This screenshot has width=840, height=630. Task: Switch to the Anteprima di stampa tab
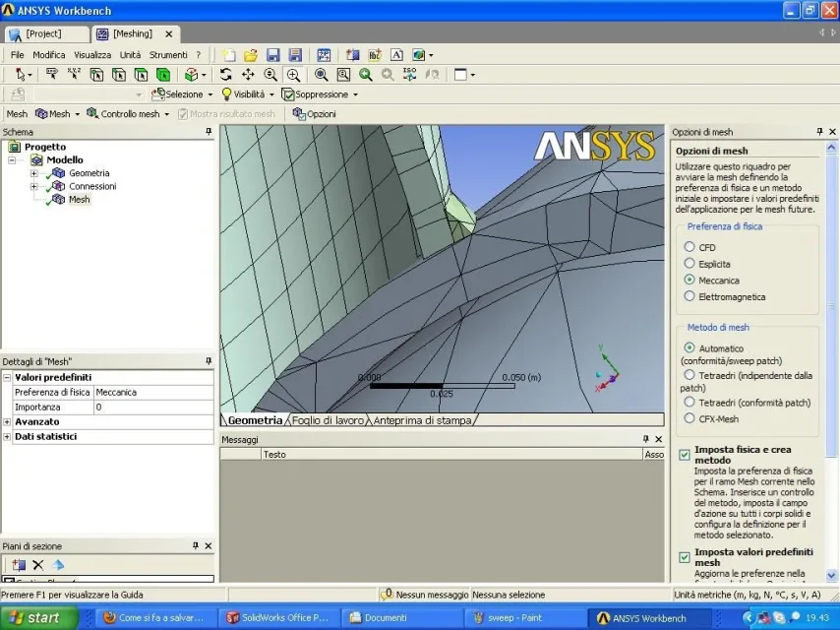pyautogui.click(x=422, y=420)
